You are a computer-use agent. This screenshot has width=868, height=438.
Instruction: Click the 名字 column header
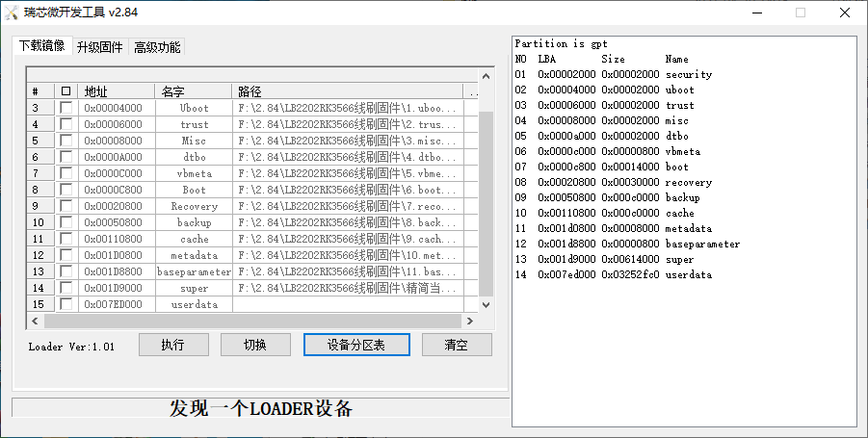194,91
